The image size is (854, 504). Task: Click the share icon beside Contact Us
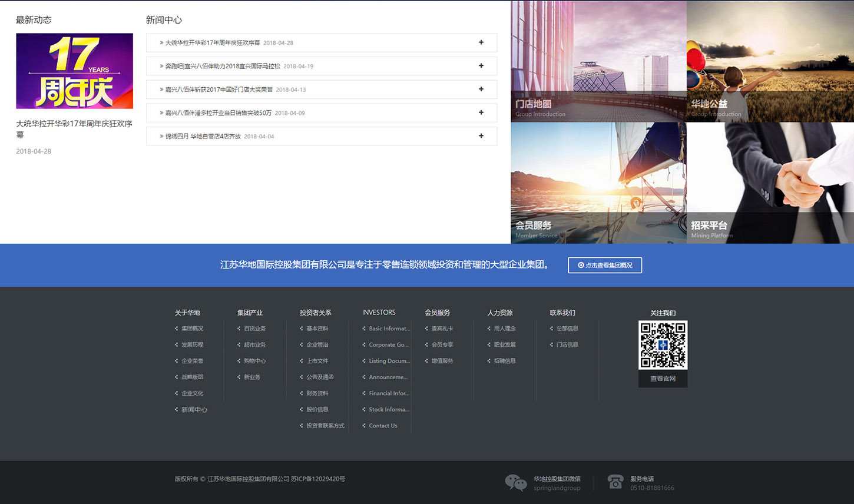364,426
